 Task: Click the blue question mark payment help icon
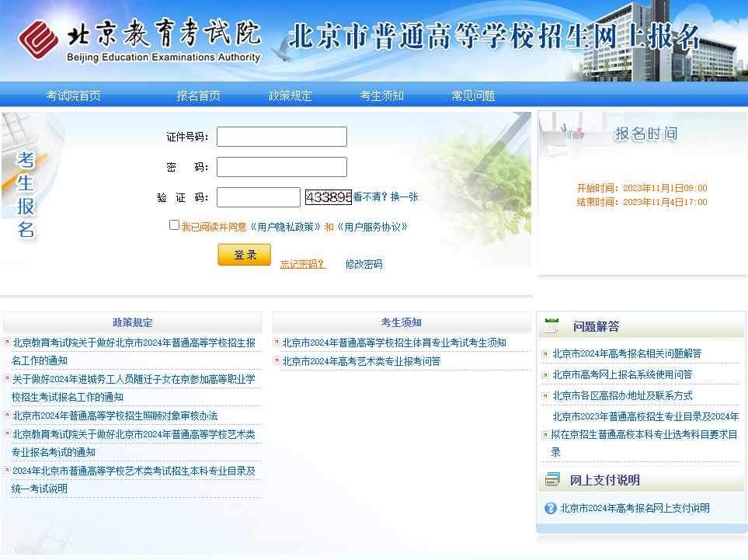point(551,508)
